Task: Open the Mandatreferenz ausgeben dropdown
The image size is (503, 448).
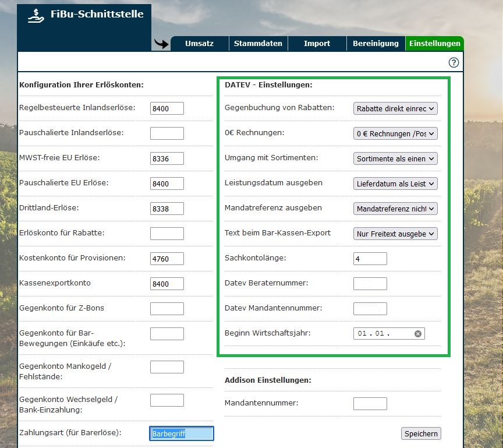Action: click(395, 209)
